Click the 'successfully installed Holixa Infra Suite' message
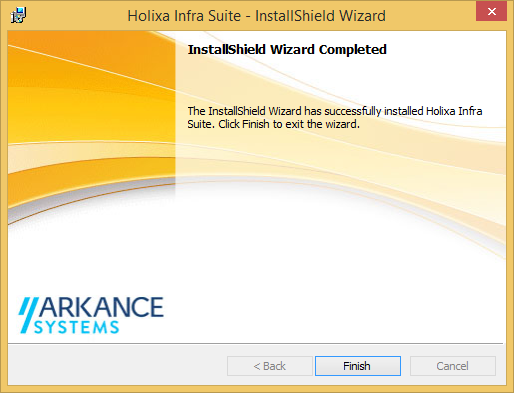 [x=335, y=117]
